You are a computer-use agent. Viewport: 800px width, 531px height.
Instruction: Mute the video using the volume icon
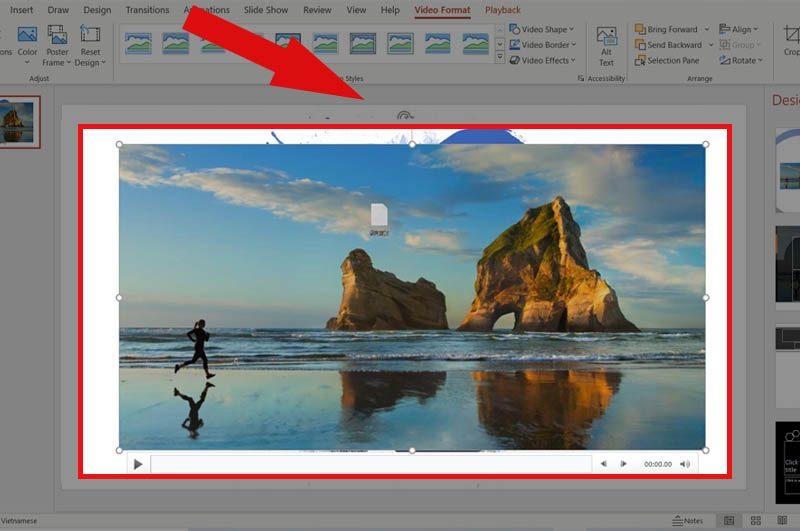pyautogui.click(x=685, y=464)
